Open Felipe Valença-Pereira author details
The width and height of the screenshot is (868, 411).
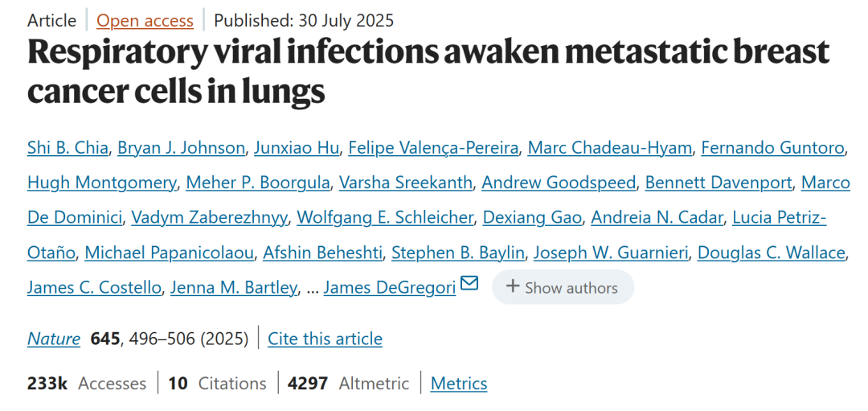point(433,148)
